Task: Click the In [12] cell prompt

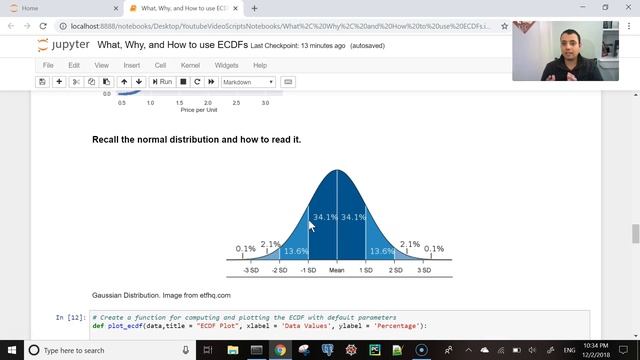Action: 71,317
